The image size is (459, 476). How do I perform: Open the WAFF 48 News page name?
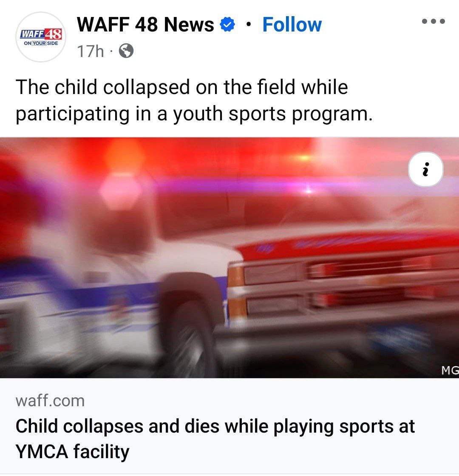pyautogui.click(x=145, y=25)
